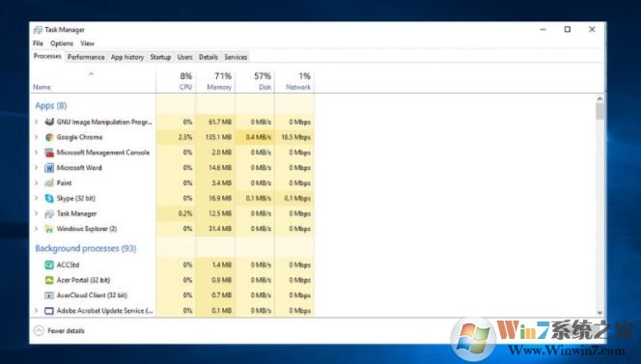
Task: Switch to the App history tab
Action: pyautogui.click(x=127, y=57)
